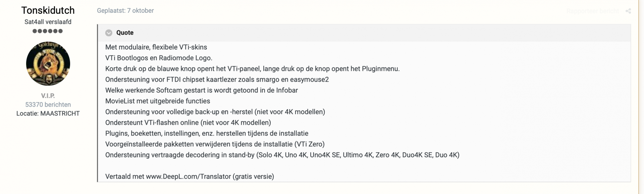Click the member reputation dots
Viewport: 644px width, 194px height.
click(48, 31)
